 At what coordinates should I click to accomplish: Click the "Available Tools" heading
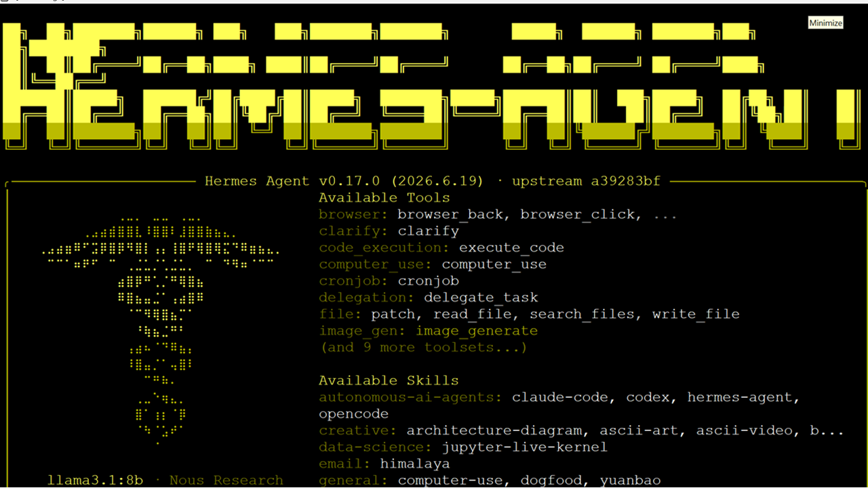click(384, 198)
